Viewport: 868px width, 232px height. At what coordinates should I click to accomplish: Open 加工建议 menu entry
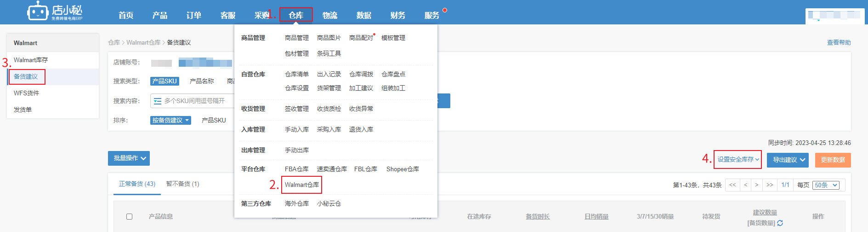[361, 88]
